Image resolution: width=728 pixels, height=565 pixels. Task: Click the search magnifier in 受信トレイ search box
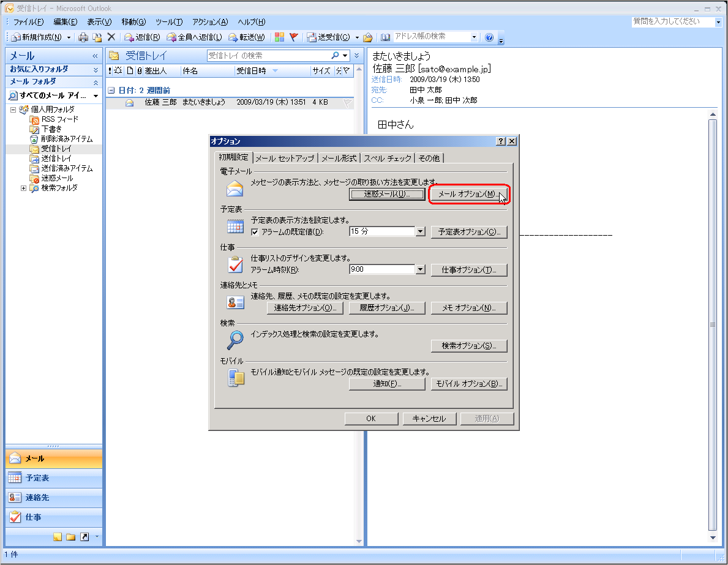tap(335, 56)
